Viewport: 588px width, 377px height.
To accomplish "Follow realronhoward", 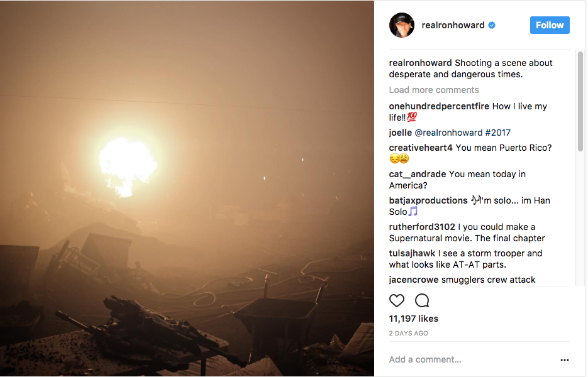I will point(550,25).
